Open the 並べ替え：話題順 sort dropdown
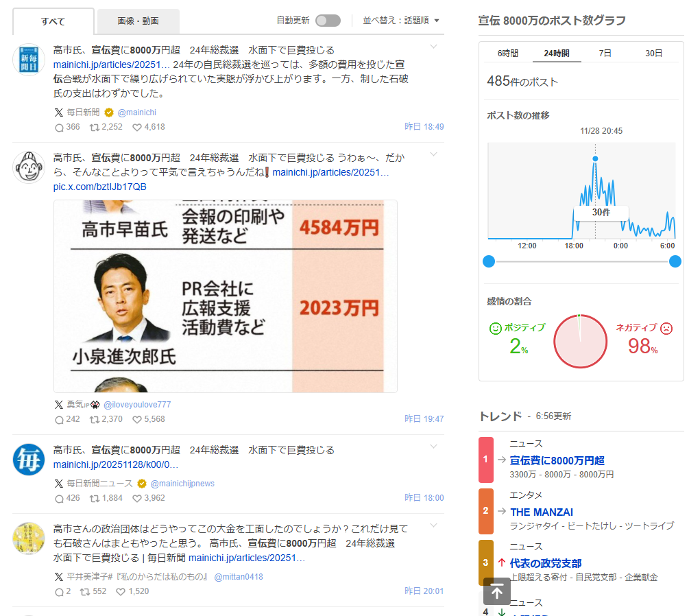 [x=401, y=21]
